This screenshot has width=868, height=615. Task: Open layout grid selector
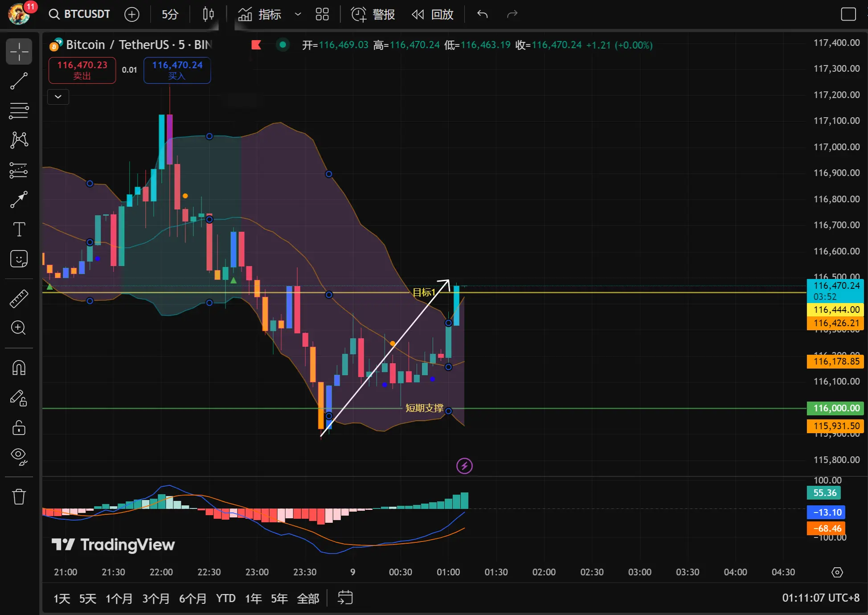[322, 14]
